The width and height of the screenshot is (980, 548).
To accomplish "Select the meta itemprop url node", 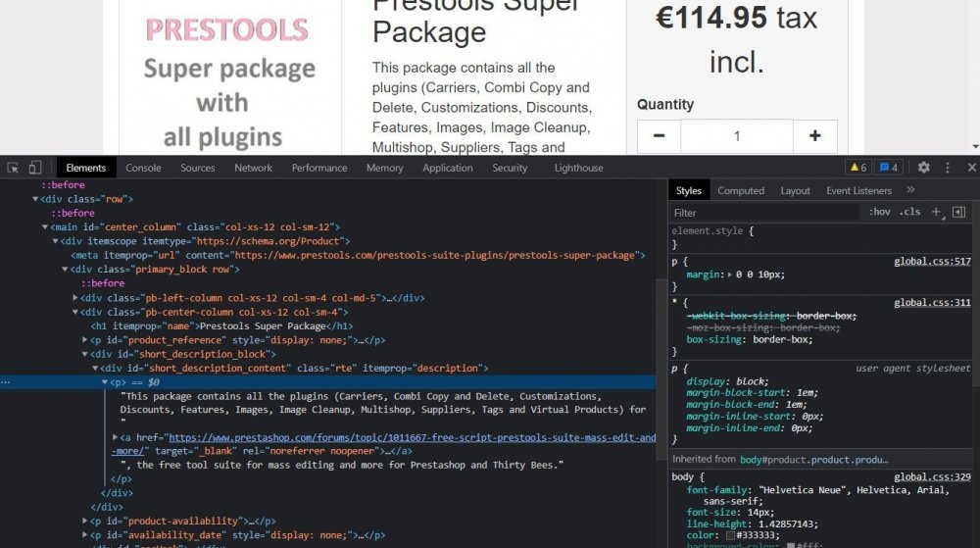I will click(358, 255).
